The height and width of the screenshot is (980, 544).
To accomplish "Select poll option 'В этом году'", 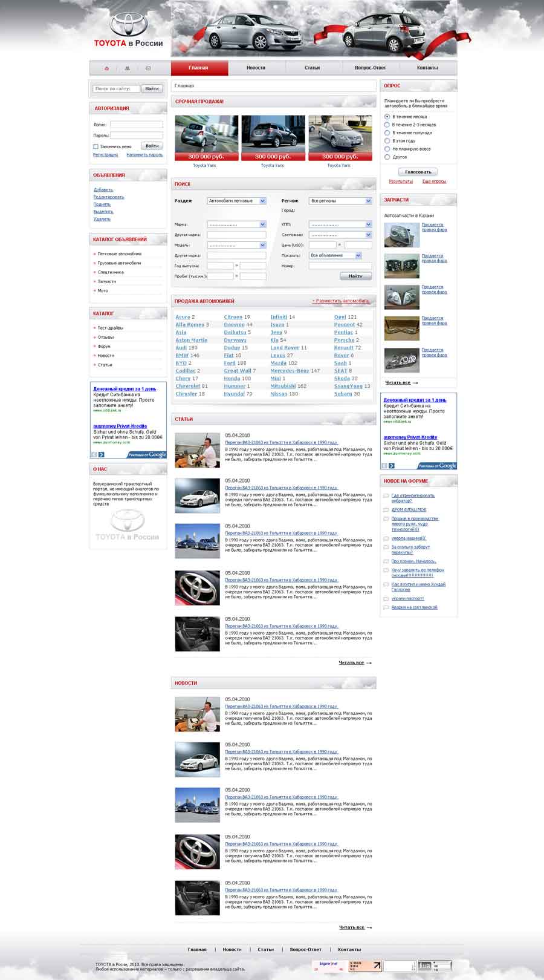I will point(387,141).
